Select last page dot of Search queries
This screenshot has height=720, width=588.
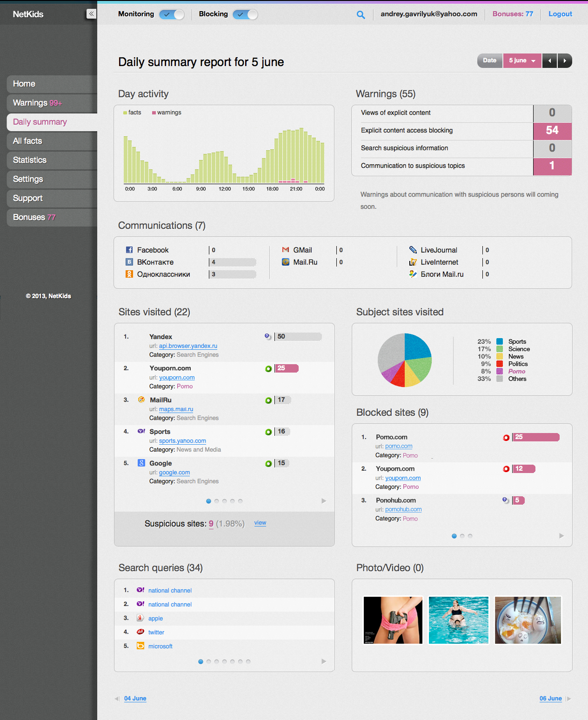(248, 661)
